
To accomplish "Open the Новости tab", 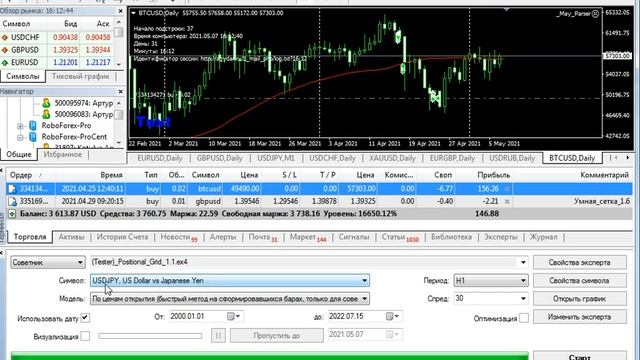I will (179, 237).
